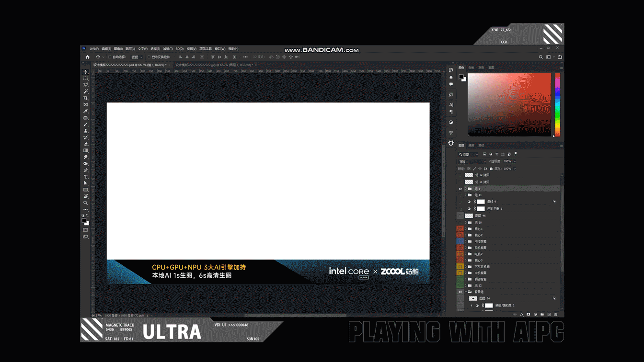Create a new group folder icon
The image size is (644, 362).
coord(542,315)
